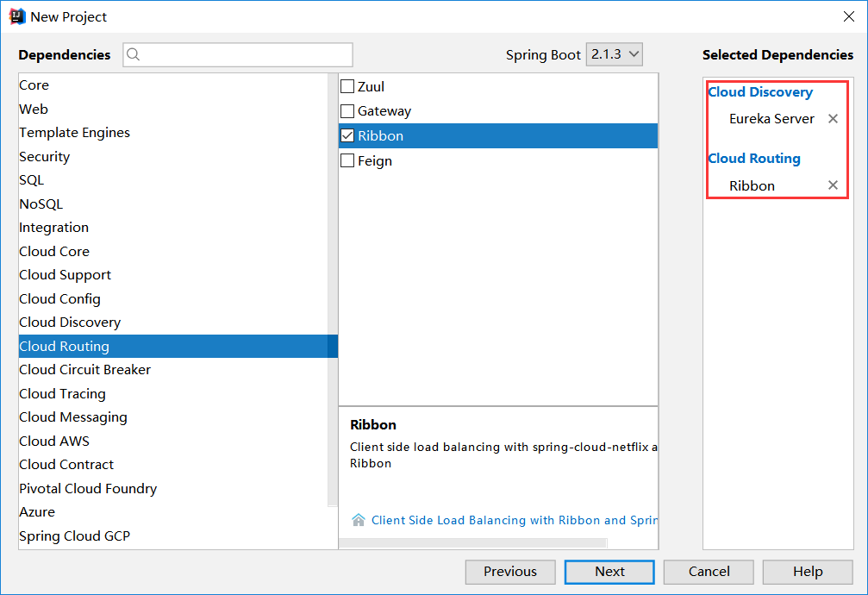Image resolution: width=868 pixels, height=595 pixels.
Task: Select the NoSQL category
Action: pos(172,204)
